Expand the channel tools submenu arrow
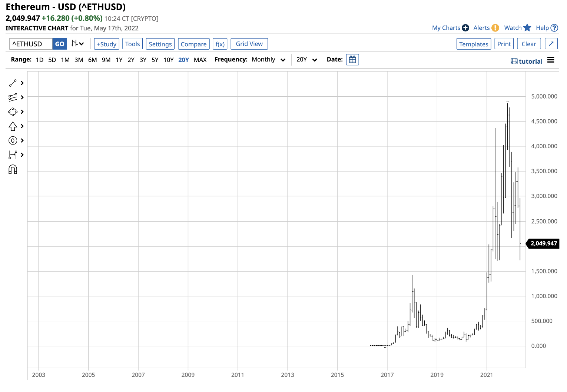Screen dimensions: 567x392 point(22,97)
